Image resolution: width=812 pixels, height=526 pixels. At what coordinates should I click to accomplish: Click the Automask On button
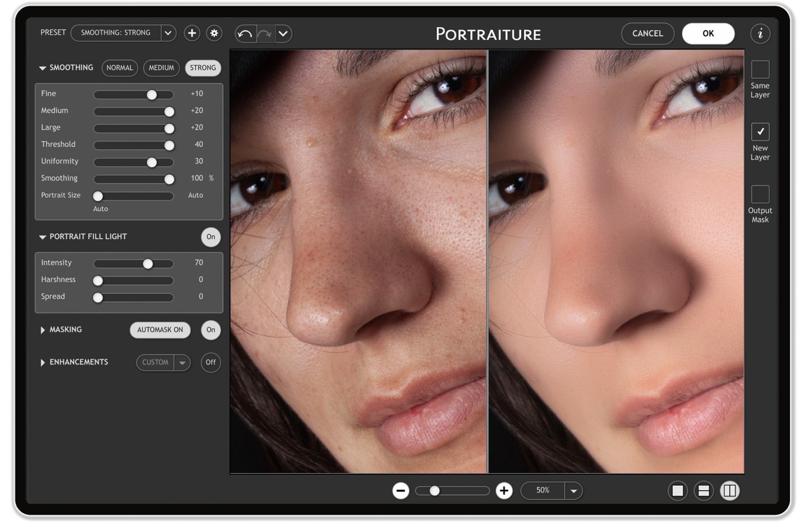(160, 330)
